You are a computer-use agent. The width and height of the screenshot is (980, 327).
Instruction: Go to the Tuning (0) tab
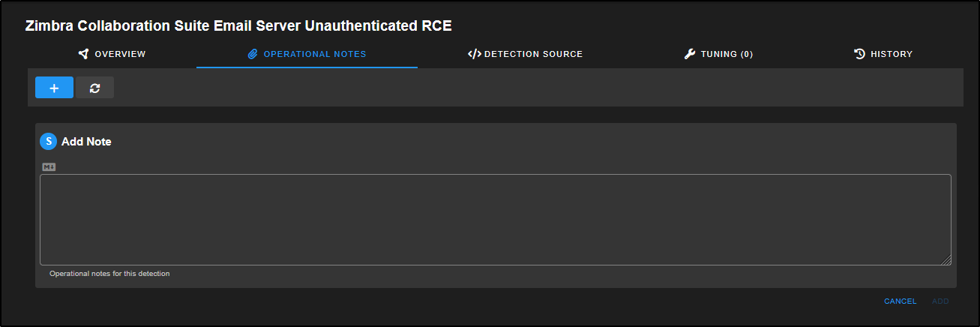coord(727,54)
